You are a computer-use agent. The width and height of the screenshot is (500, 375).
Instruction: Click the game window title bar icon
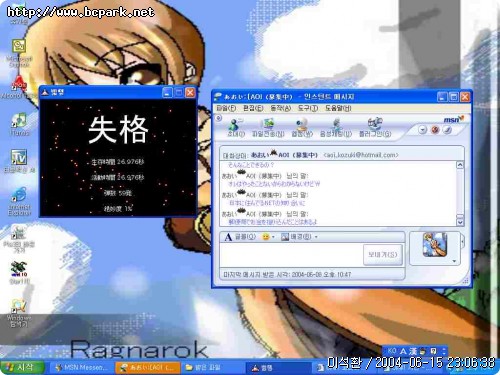(45, 92)
